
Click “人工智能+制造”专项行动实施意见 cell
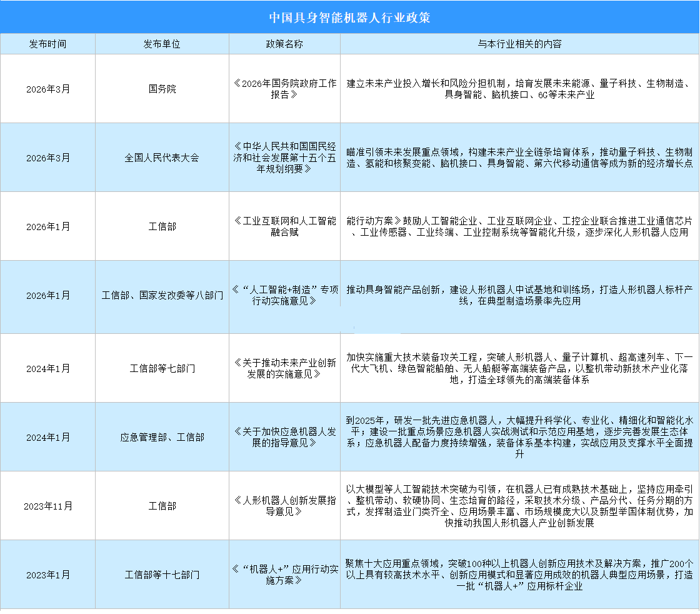tap(284, 295)
